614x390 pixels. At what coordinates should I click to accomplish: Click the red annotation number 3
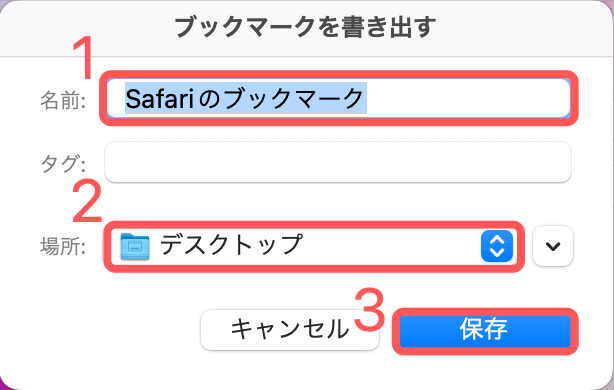coord(370,309)
